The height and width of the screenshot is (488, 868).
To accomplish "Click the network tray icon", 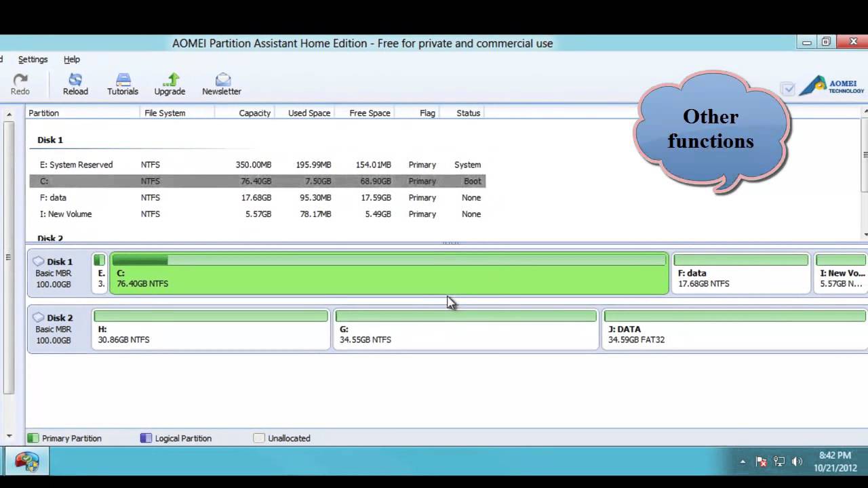I will (x=779, y=462).
